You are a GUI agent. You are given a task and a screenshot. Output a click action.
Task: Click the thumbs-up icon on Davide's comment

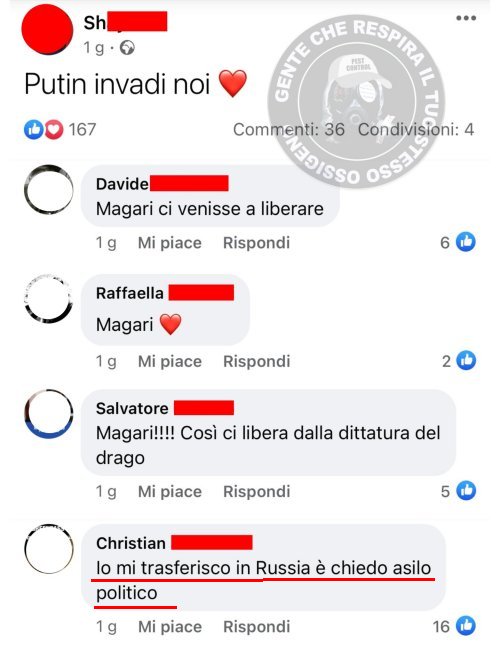466,242
